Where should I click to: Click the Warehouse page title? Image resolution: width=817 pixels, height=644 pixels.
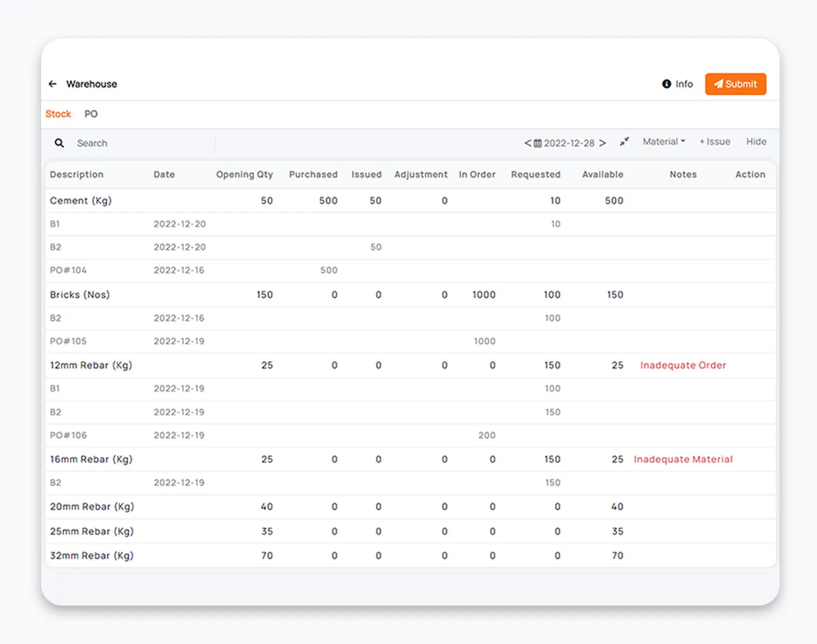click(91, 84)
